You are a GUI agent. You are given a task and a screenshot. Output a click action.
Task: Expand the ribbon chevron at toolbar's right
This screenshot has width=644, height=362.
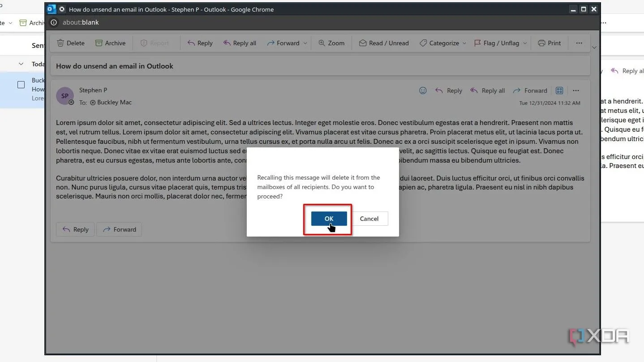(x=594, y=47)
